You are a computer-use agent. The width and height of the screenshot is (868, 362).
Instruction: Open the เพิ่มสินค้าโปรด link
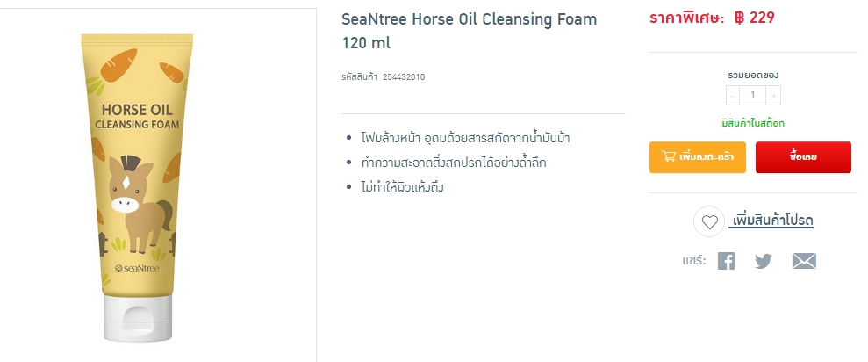[771, 221]
